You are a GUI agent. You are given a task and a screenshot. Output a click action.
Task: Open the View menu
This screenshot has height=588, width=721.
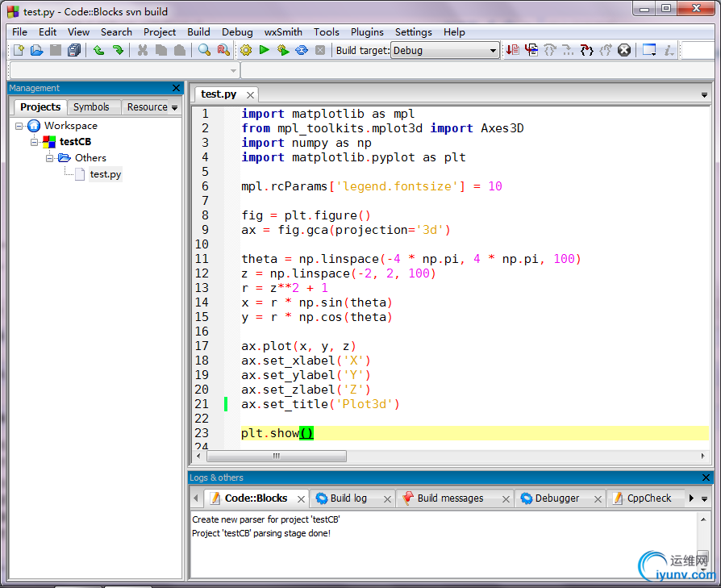pyautogui.click(x=78, y=32)
